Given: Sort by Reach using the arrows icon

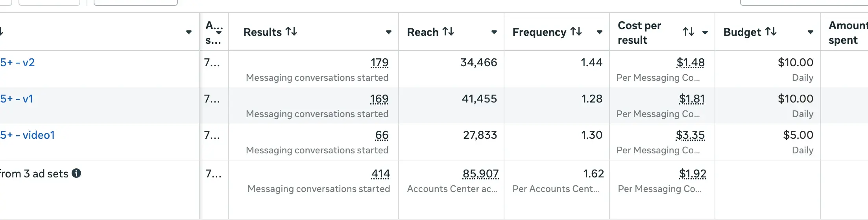Looking at the screenshot, I should pos(448,32).
